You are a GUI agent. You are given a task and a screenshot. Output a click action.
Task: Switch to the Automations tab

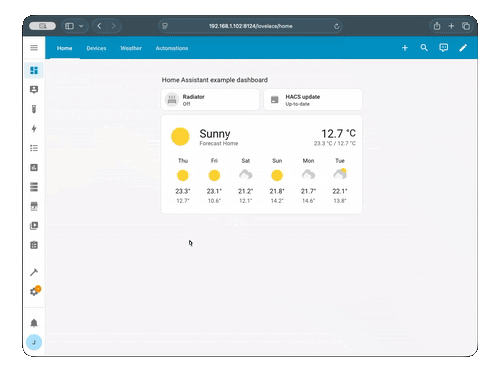pyautogui.click(x=172, y=48)
